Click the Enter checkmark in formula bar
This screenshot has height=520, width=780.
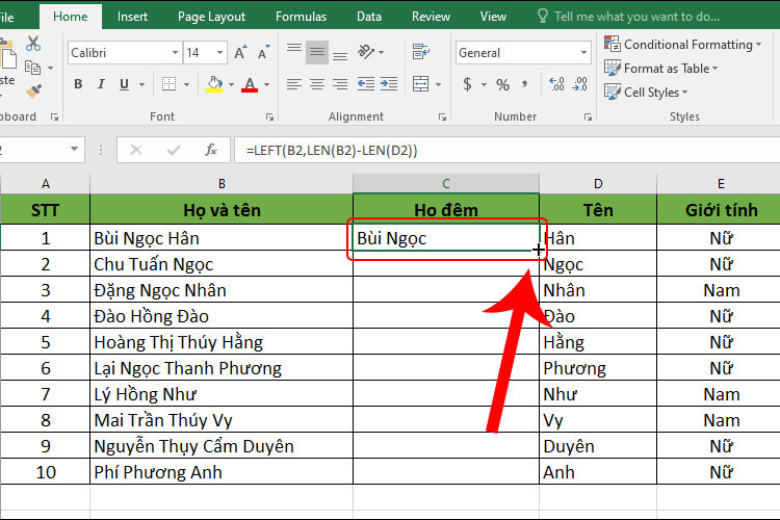click(x=174, y=150)
